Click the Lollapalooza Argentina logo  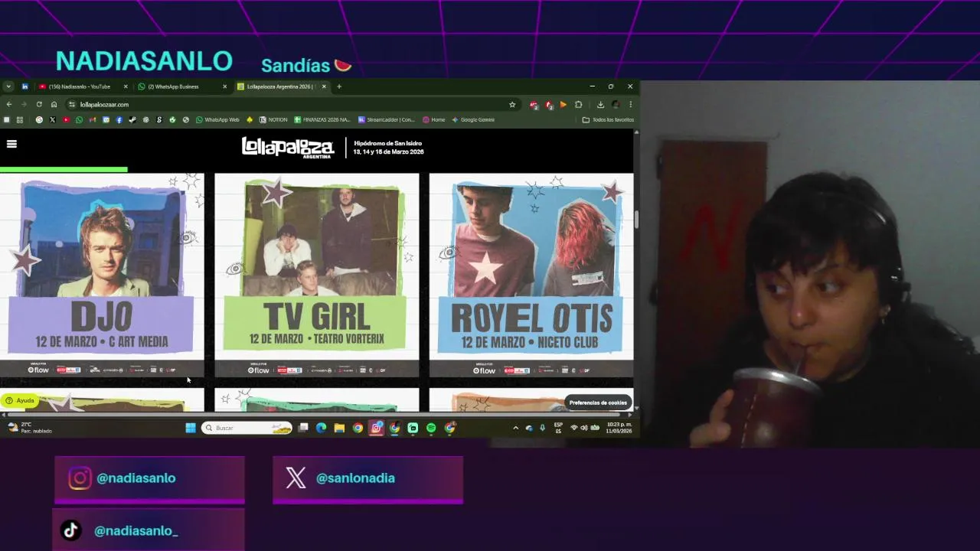288,147
